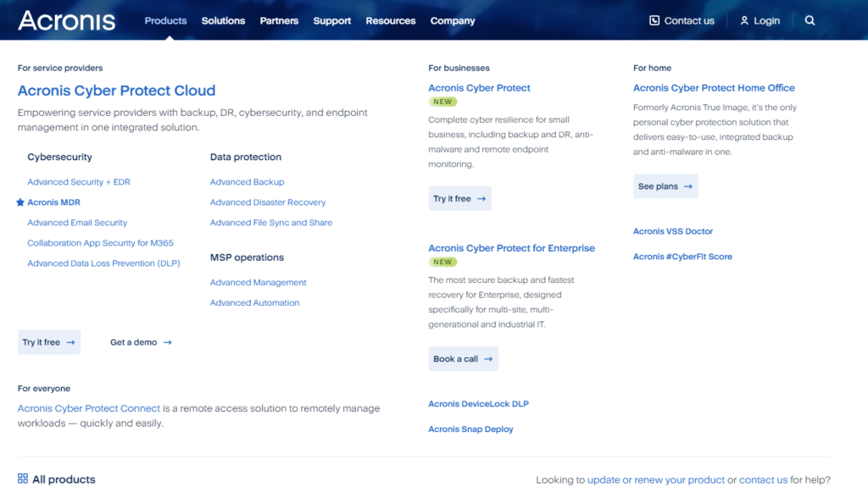
Task: Open the Solutions menu
Action: click(223, 20)
